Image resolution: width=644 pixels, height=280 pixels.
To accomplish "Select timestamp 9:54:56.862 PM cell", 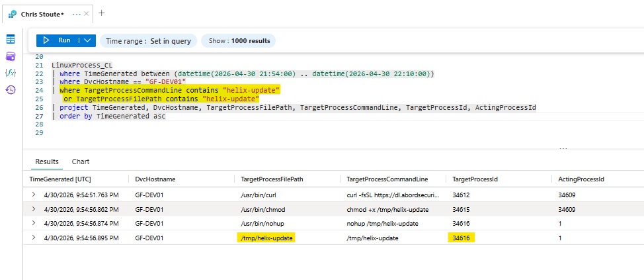I will click(81, 210).
